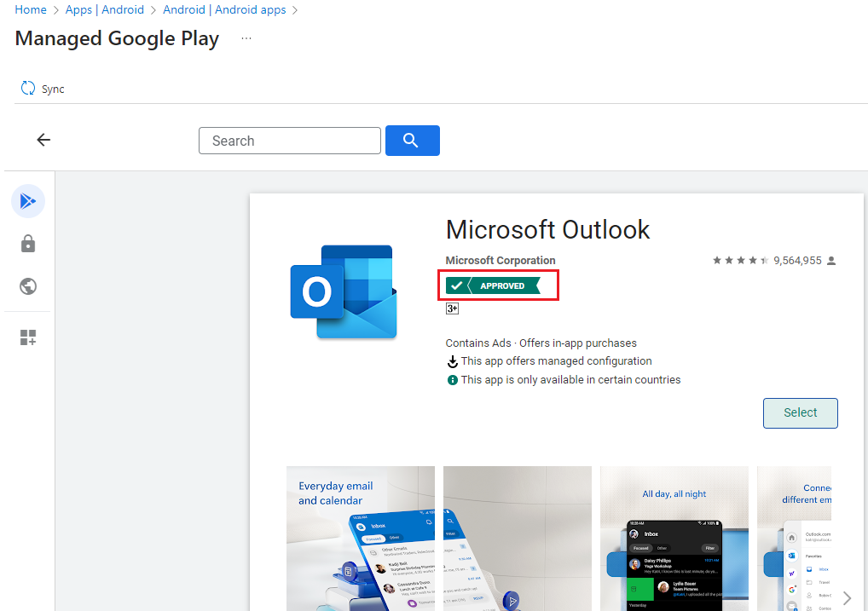Screen dimensions: 868x611
Task: View the 'All day, all night' screenshot
Action: [x=674, y=538]
